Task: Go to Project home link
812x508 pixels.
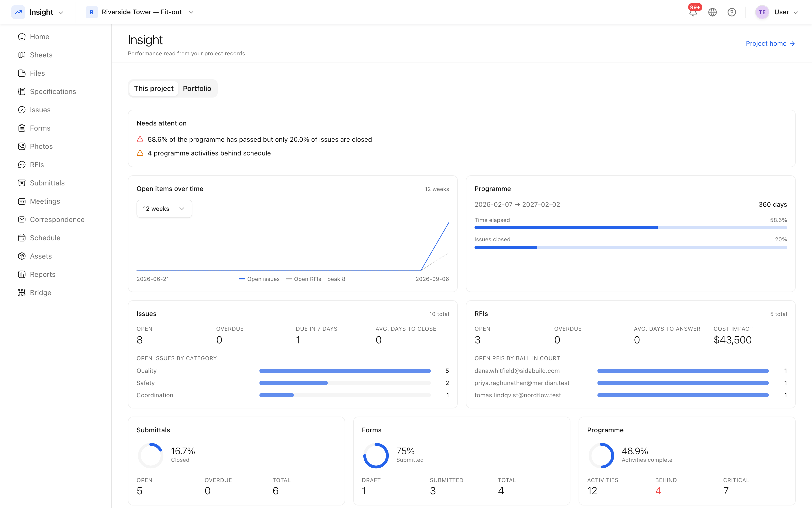Action: 770,43
